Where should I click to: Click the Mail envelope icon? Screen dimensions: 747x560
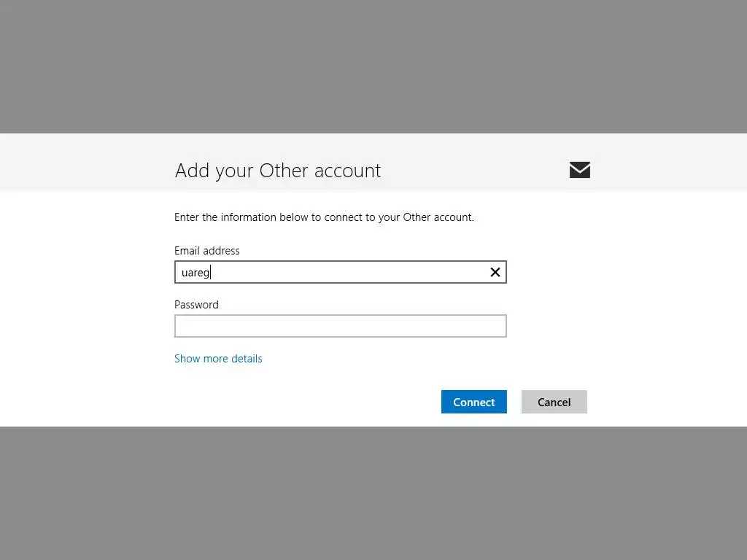(579, 170)
